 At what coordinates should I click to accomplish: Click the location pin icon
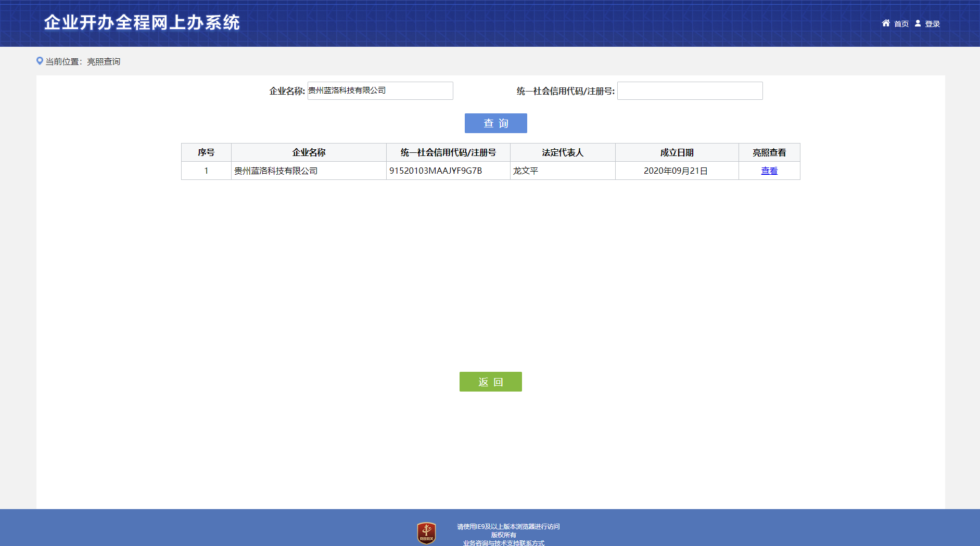click(x=40, y=61)
